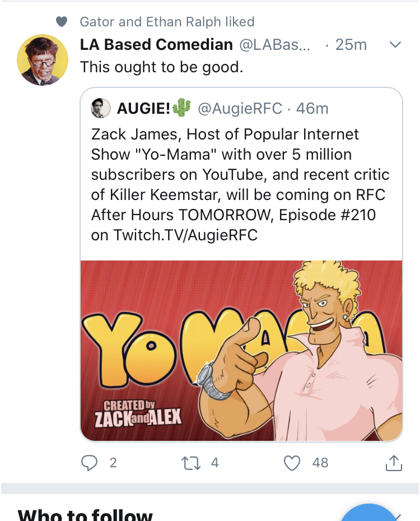Click the small heart icon beside liked notice

click(x=62, y=22)
